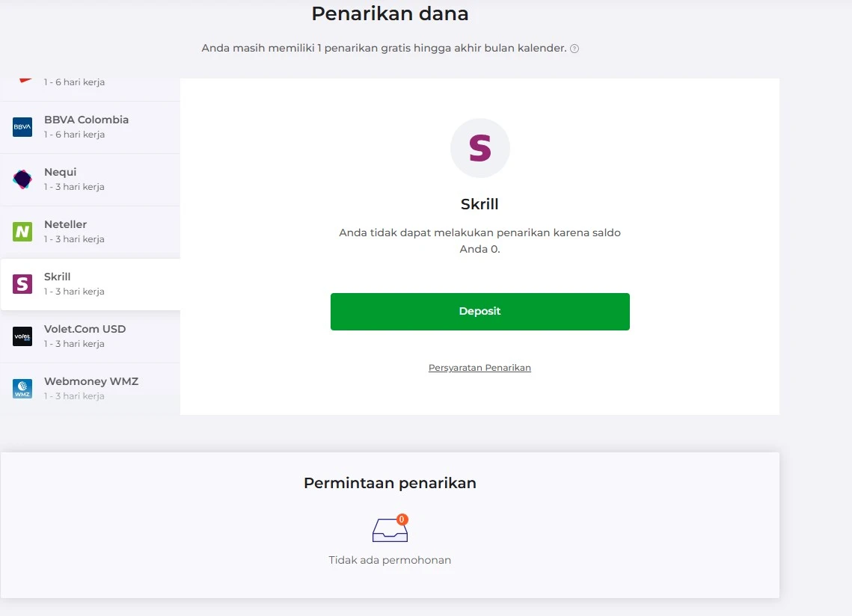Image resolution: width=852 pixels, height=616 pixels.
Task: Click the Nequi payment logo icon
Action: pos(22,179)
